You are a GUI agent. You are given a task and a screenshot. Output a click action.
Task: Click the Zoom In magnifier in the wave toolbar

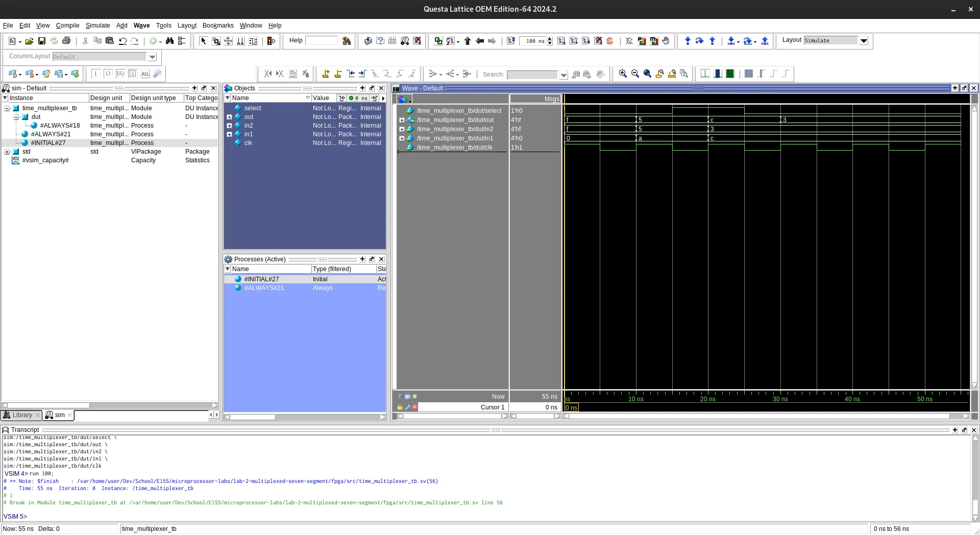623,74
